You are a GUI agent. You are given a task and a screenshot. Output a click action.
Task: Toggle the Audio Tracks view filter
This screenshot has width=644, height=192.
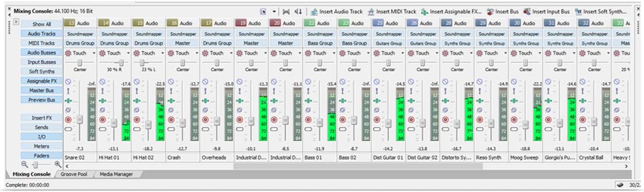[x=42, y=34]
